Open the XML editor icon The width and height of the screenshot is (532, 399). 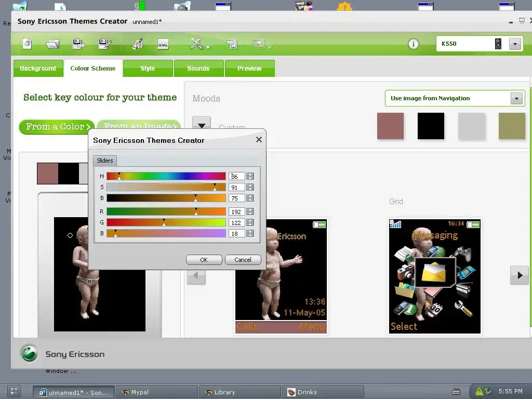click(163, 44)
